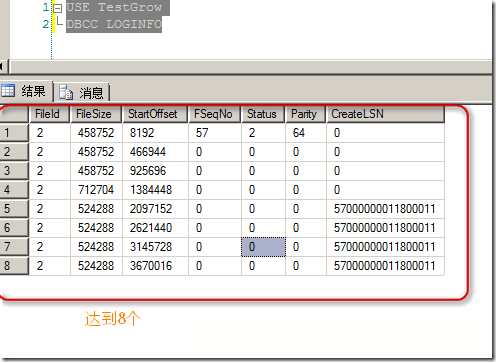Viewport: 496px width, 362px height.
Task: Click line number 2 in editor margin
Action: click(x=46, y=24)
